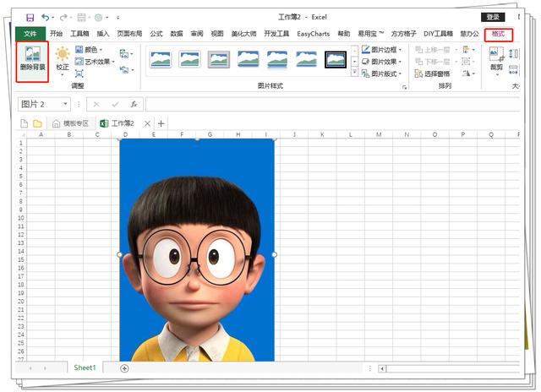Click the Save icon in Quick Access Toolbar

tap(30, 17)
